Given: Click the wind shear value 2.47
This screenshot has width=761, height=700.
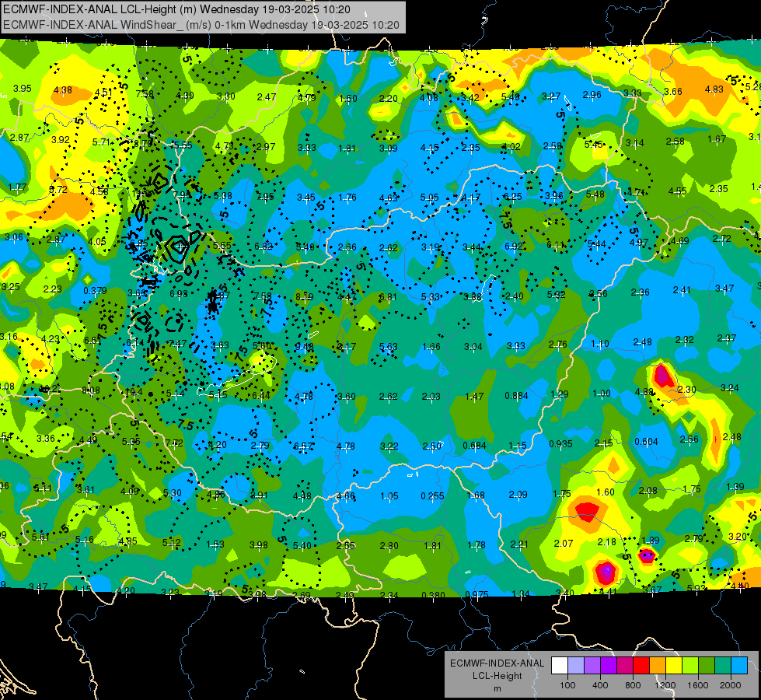Looking at the screenshot, I should pyautogui.click(x=267, y=97).
